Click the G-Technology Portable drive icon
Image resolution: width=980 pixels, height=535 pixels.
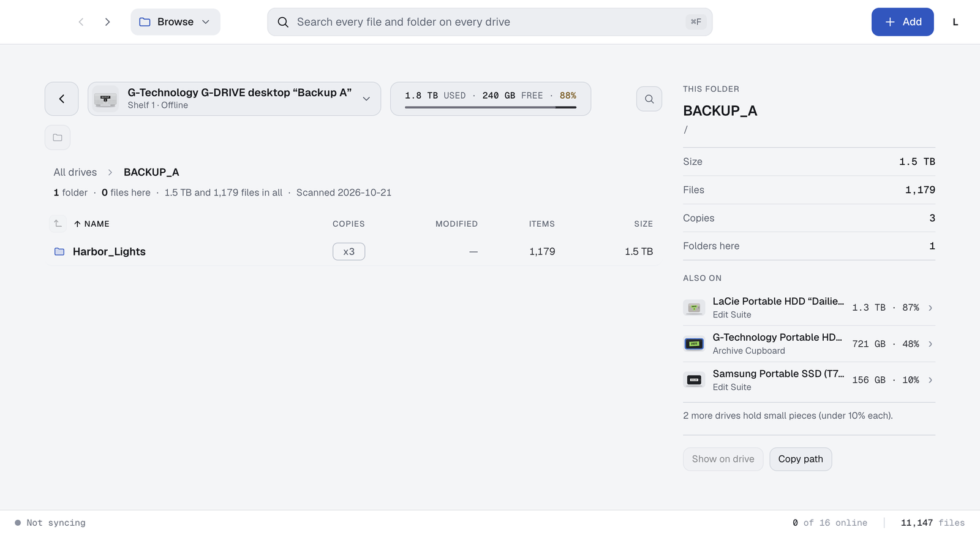[x=694, y=344]
